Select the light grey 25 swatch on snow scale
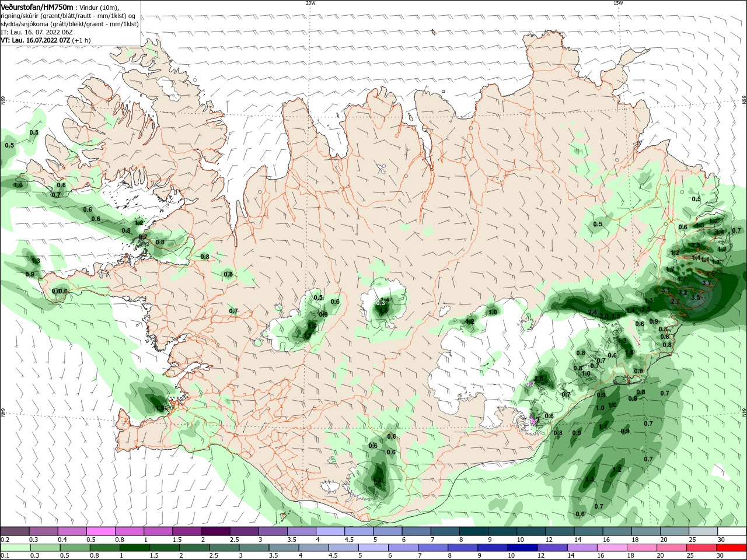Viewport: 747px width, 560px height. (702, 531)
